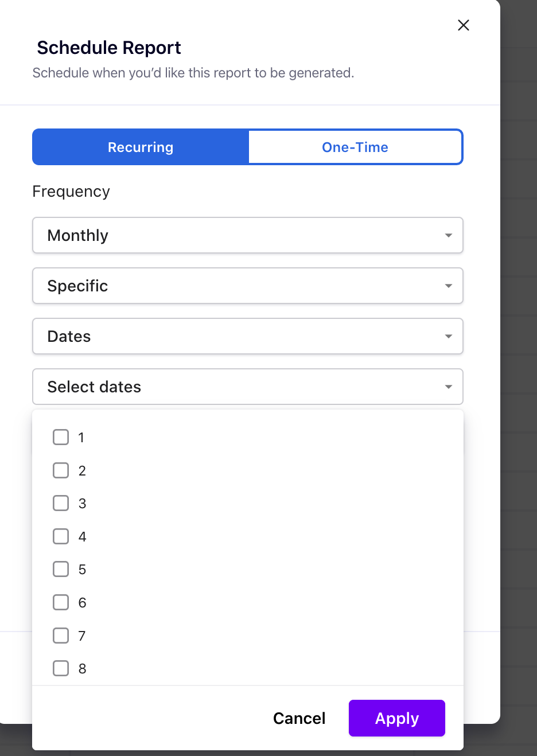Image resolution: width=537 pixels, height=756 pixels.
Task: Click the caret icon in the Dates field
Action: point(449,336)
